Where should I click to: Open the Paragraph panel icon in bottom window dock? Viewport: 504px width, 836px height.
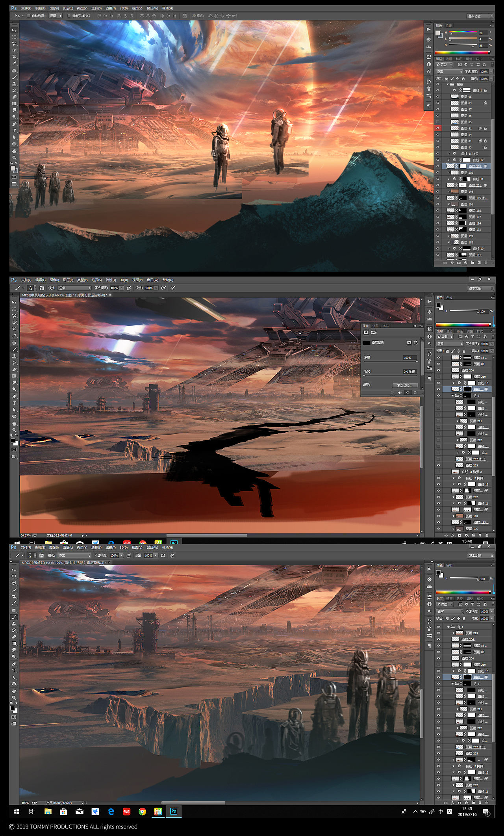pyautogui.click(x=429, y=646)
